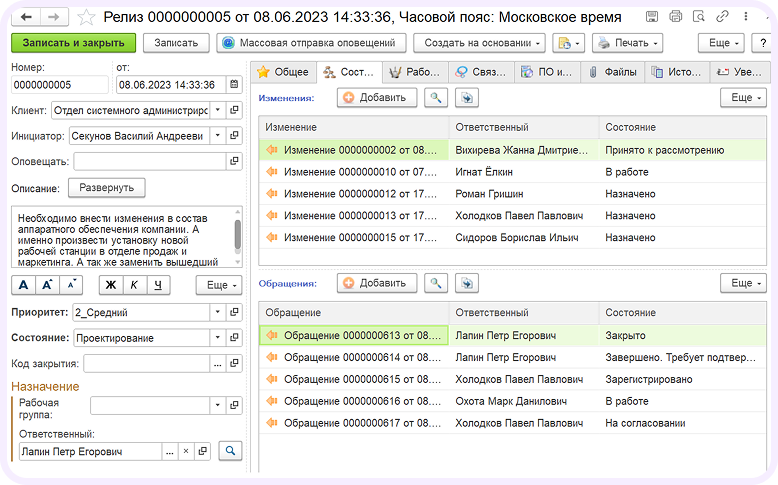
Task: Open the Печать dropdown menu
Action: [628, 43]
